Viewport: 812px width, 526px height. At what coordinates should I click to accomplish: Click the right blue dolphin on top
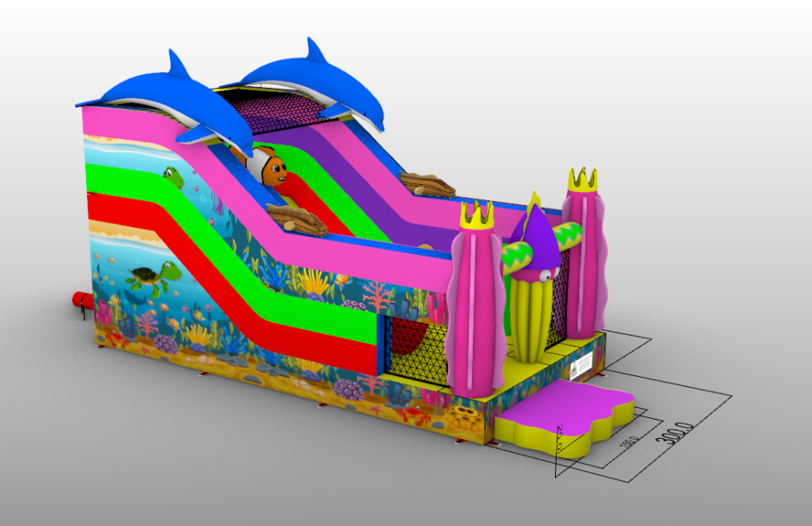coord(322,82)
